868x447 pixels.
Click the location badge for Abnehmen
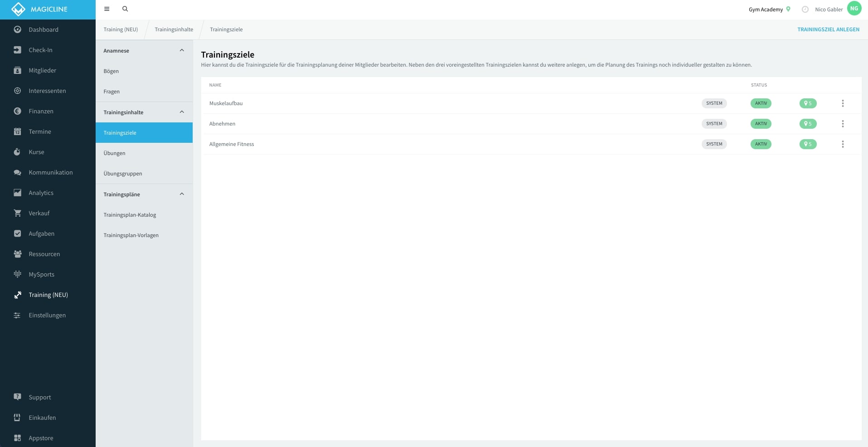tap(808, 124)
